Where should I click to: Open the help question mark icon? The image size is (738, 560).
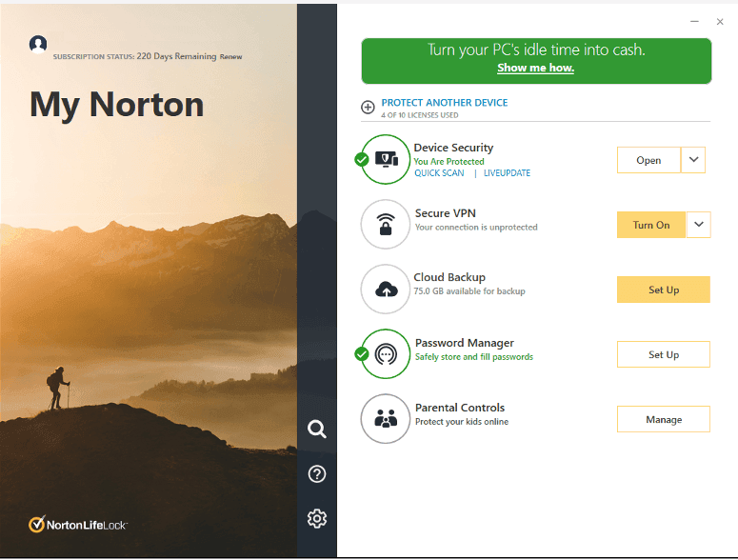pos(317,474)
